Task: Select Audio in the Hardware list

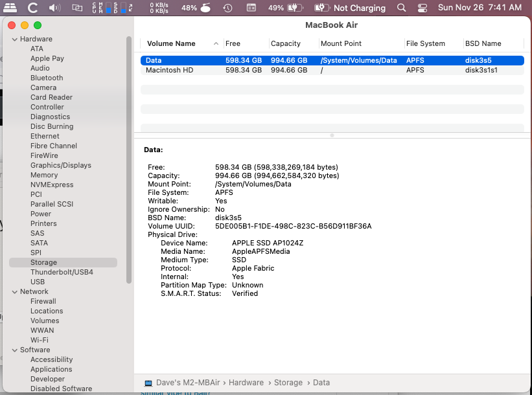Action: click(40, 68)
